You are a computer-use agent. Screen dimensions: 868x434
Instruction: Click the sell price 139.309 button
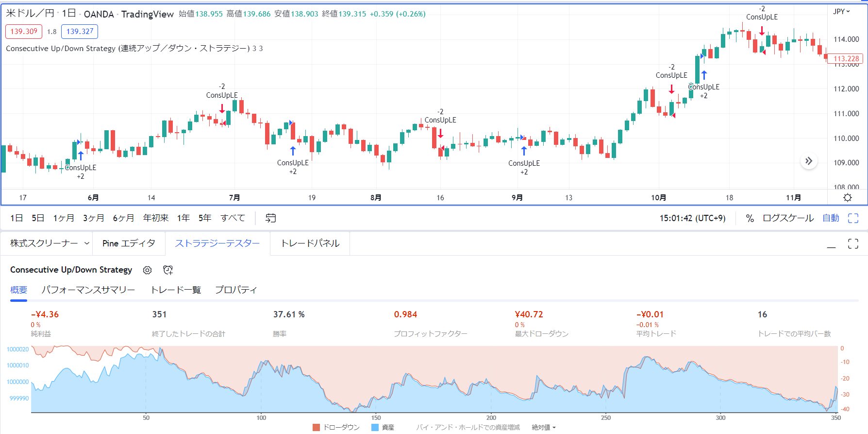point(24,32)
